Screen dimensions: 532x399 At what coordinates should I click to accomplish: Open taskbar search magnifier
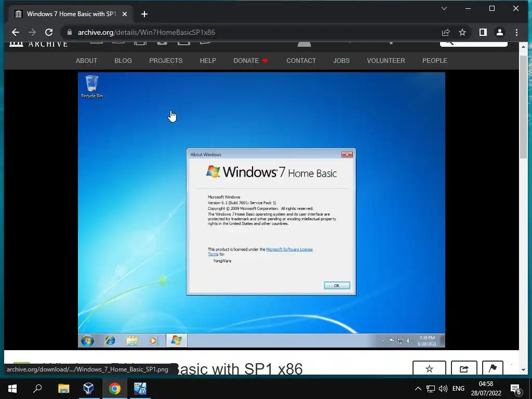tap(37, 389)
